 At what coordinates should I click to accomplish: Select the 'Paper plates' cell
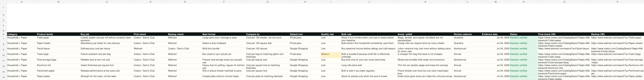[x=58, y=77]
